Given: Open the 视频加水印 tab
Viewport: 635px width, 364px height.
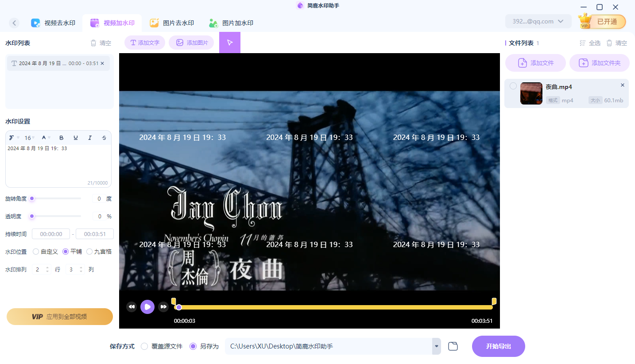Looking at the screenshot, I should 112,23.
